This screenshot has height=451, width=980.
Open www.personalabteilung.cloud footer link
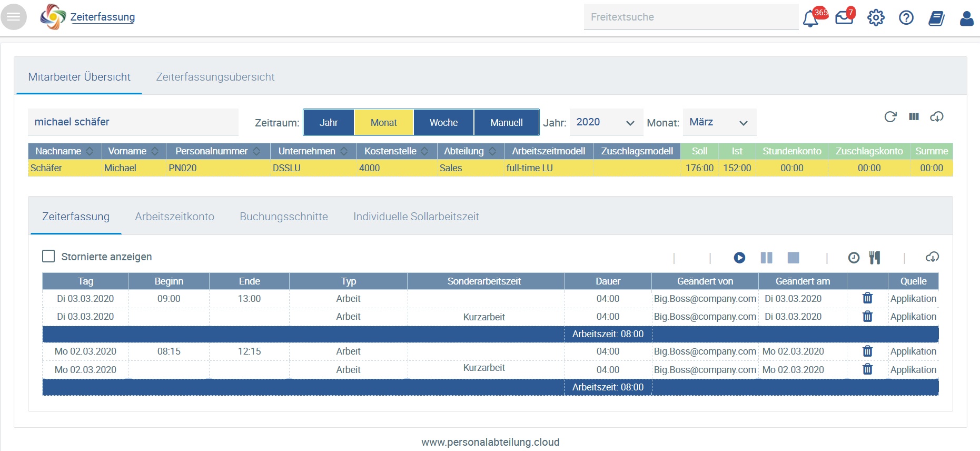point(490,442)
